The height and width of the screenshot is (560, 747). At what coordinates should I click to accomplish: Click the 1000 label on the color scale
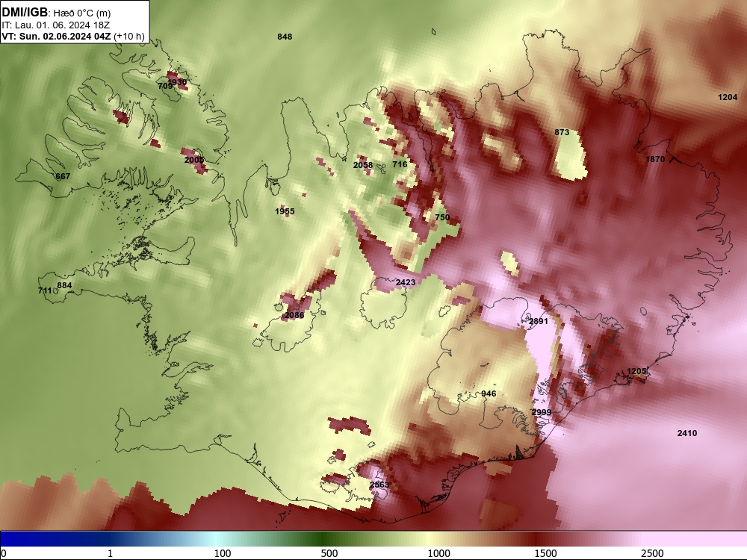[438, 553]
